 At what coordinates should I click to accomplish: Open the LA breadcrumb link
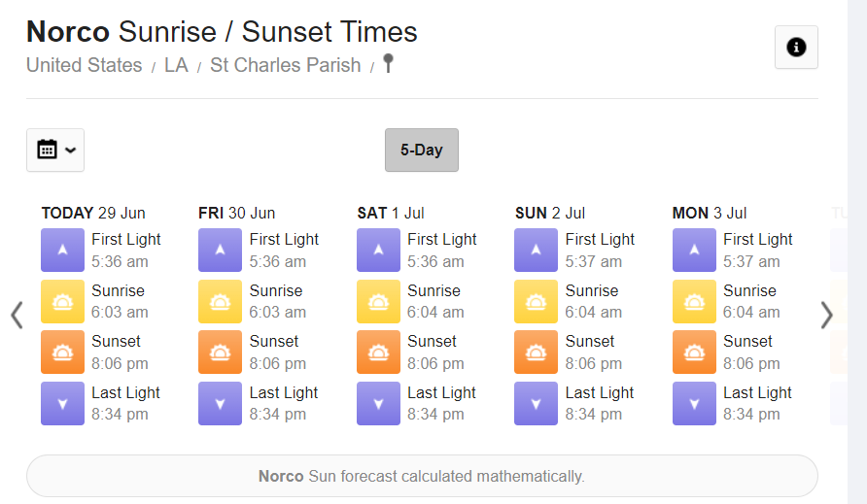click(176, 65)
